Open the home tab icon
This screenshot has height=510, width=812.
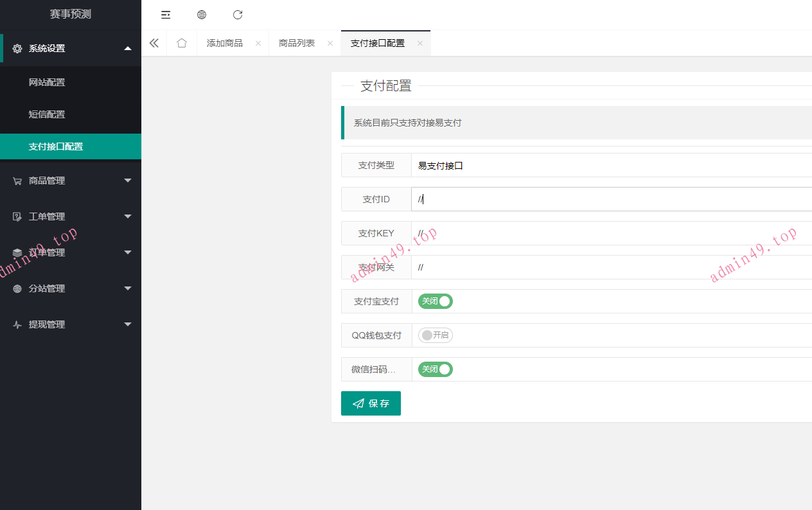(182, 43)
